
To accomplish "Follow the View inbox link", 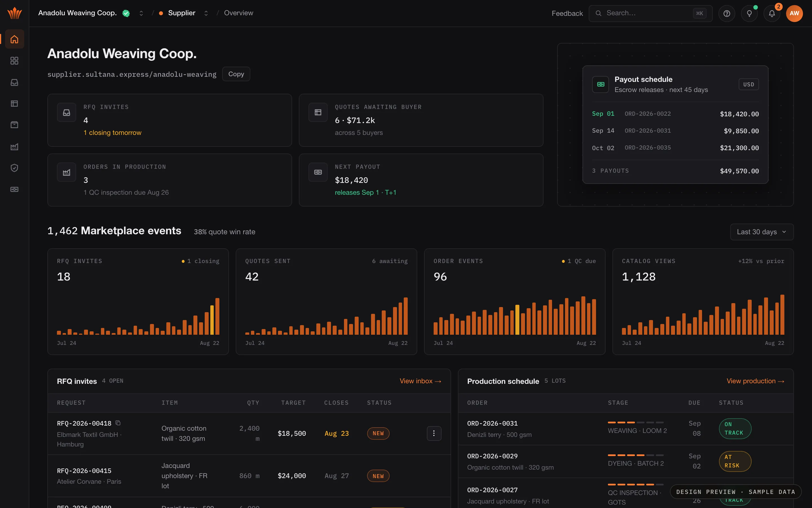I will point(420,381).
